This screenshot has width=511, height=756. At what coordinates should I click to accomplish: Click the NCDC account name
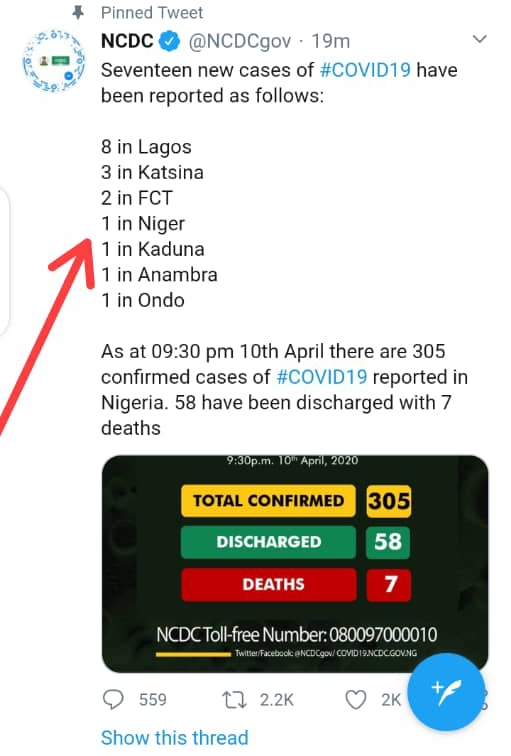click(x=127, y=41)
